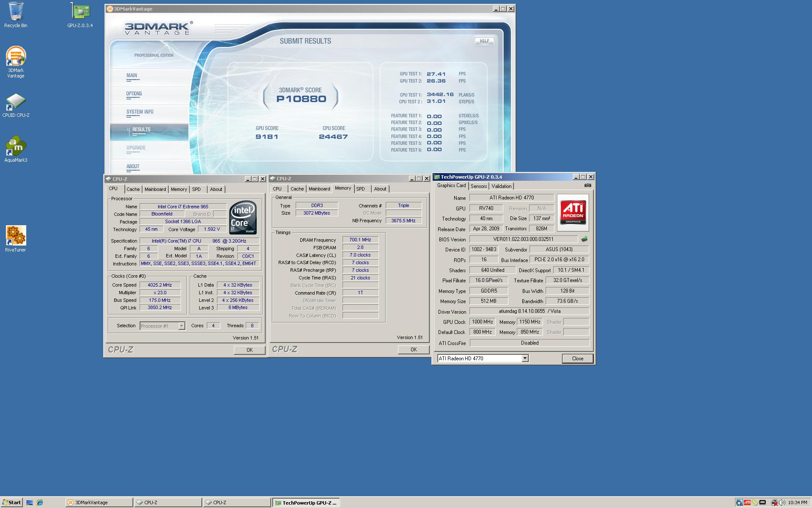Open OPTIONS section in 3DMark Vantage

click(x=149, y=95)
